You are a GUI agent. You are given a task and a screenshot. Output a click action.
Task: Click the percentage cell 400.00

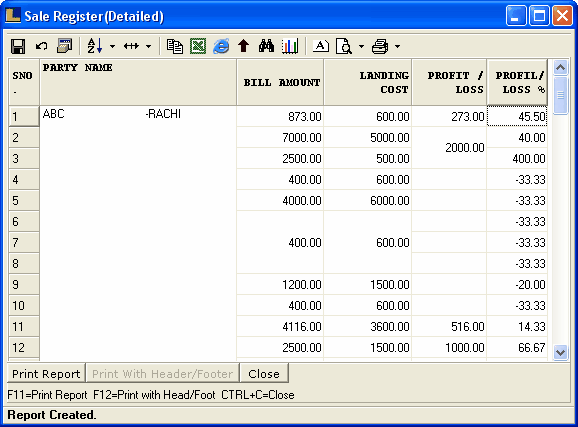coord(517,159)
